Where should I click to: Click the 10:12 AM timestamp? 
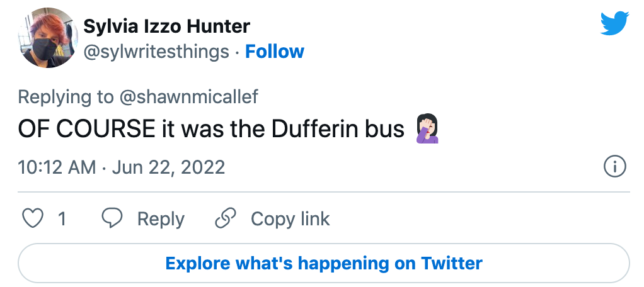(57, 167)
